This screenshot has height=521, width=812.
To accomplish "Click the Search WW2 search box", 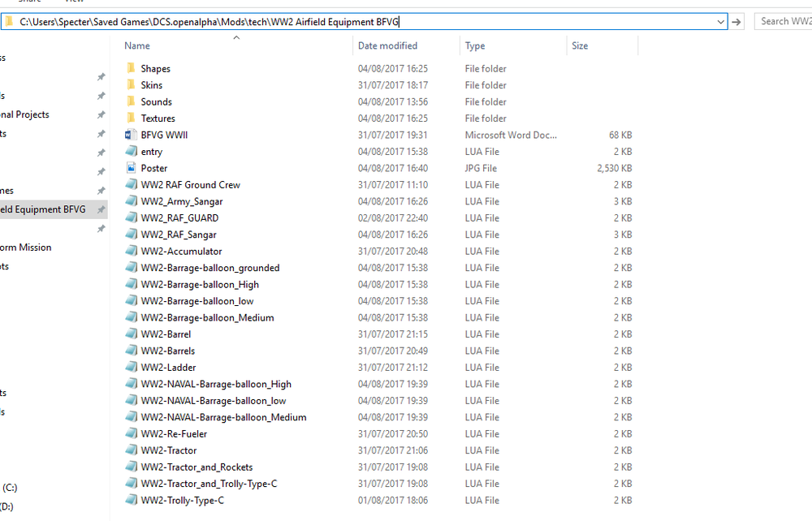I will click(x=784, y=21).
